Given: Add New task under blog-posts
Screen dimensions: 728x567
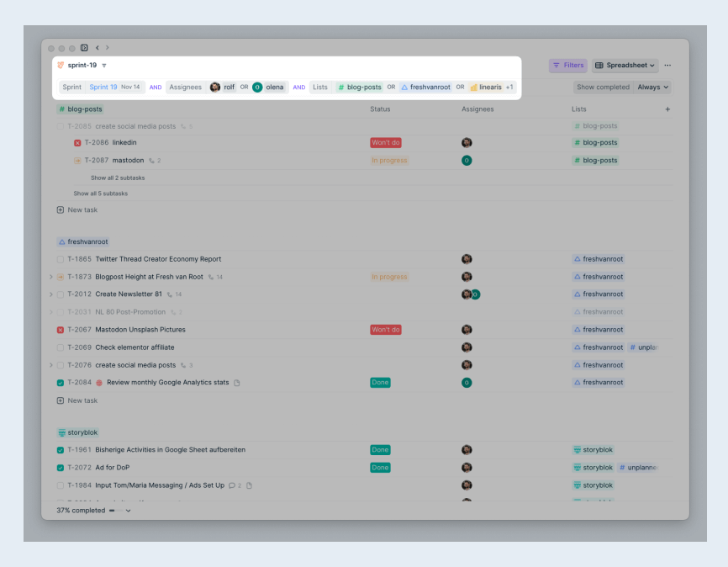Looking at the screenshot, I should 77,210.
